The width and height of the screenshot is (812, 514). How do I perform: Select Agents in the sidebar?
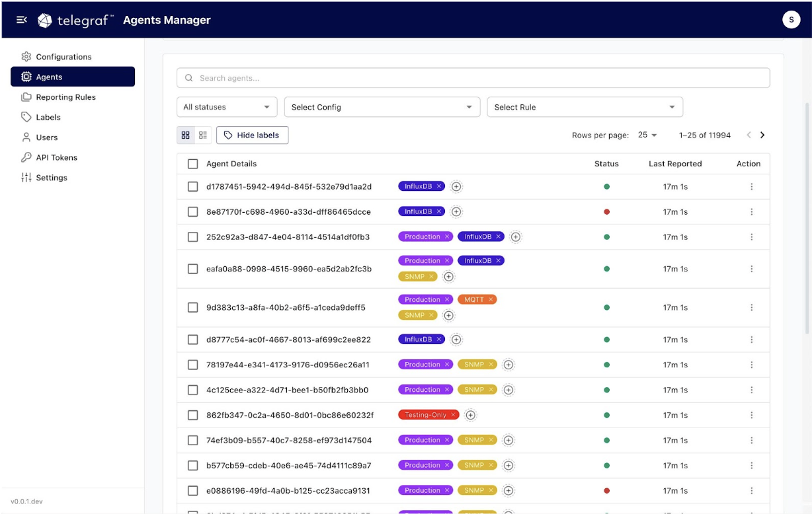coord(73,77)
